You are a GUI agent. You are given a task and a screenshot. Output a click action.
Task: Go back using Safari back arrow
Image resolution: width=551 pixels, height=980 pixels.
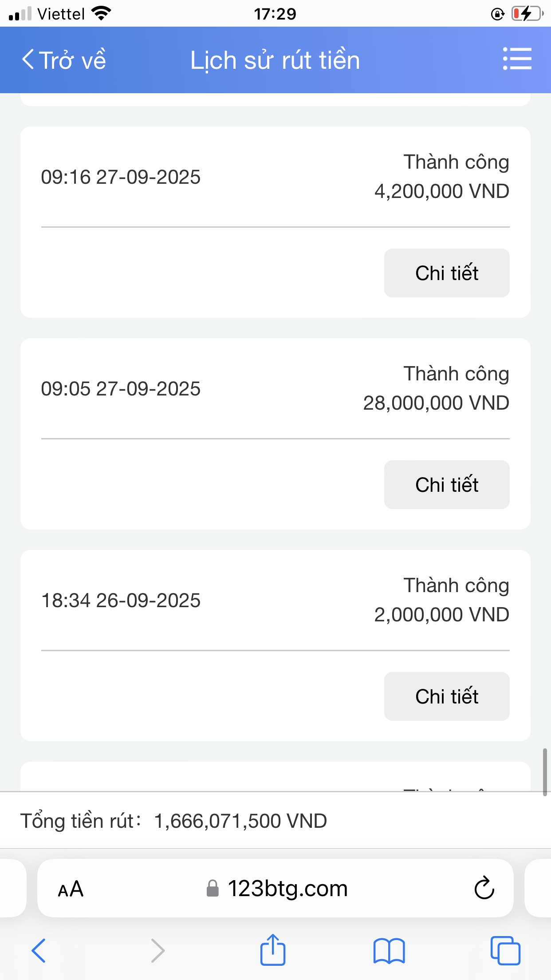39,951
